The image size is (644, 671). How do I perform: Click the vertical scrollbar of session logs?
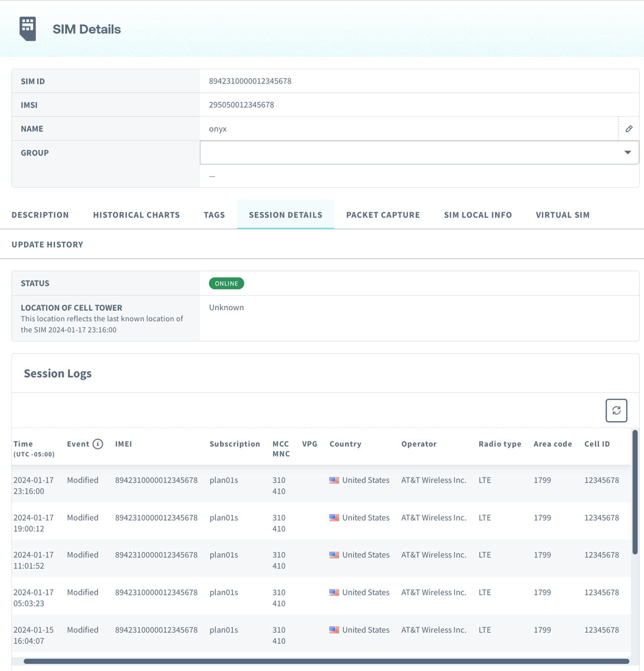635,493
